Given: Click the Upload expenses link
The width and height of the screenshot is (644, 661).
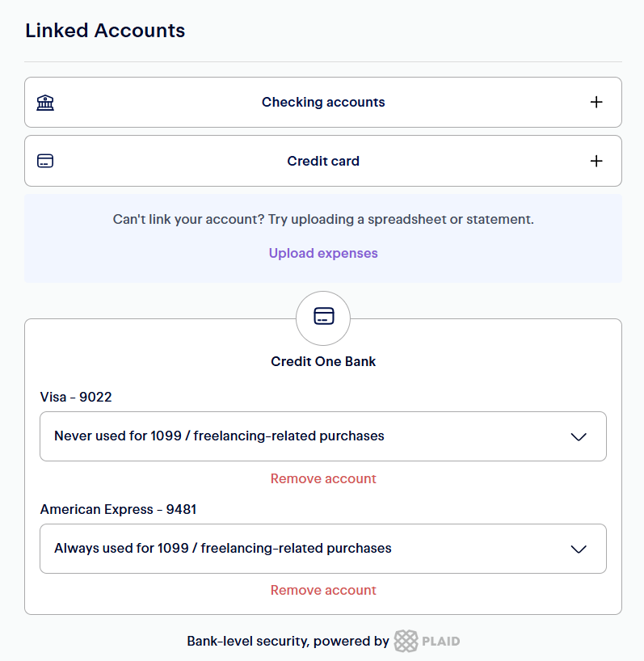Looking at the screenshot, I should point(323,253).
